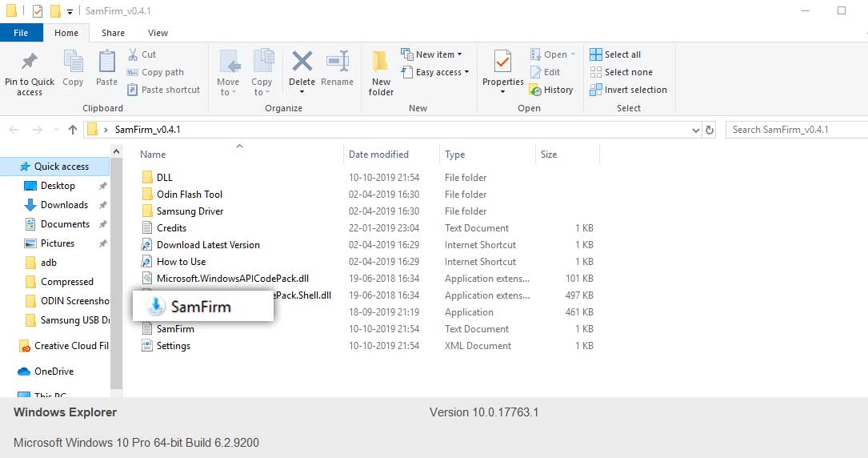Open recent locations dropdown arrow

[x=56, y=130]
